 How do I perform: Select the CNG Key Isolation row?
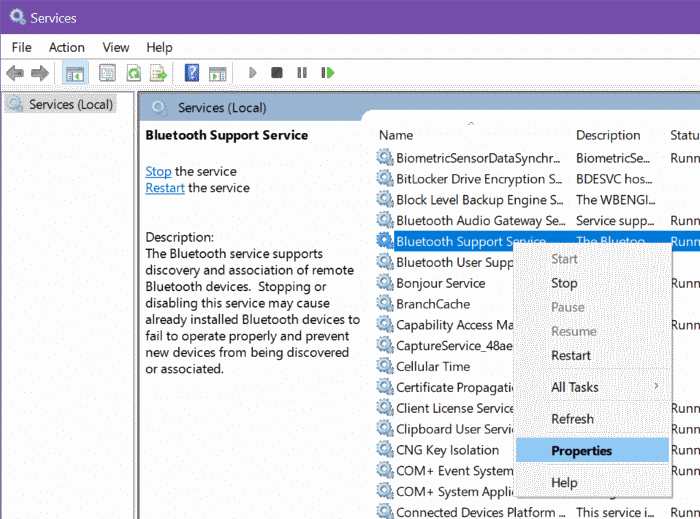(x=446, y=450)
